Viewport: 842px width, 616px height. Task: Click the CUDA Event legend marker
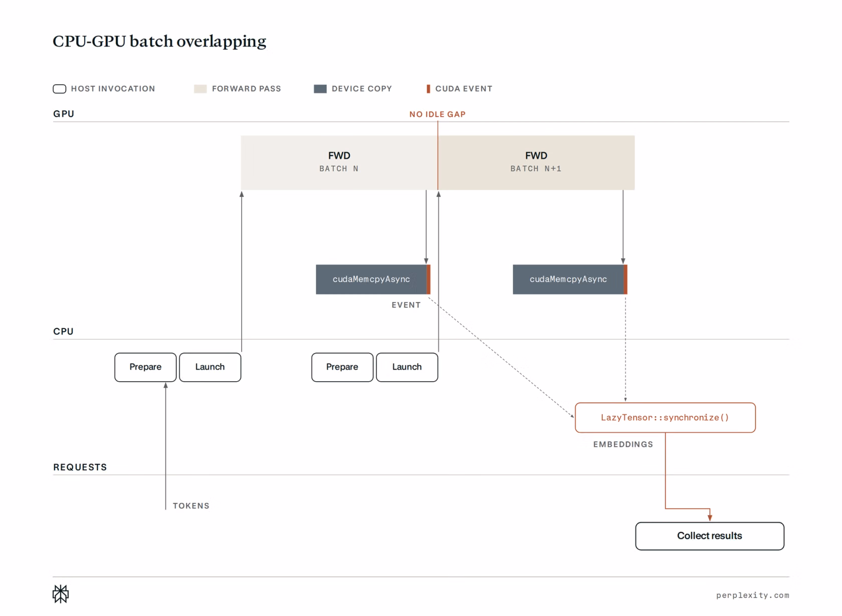[x=428, y=89]
